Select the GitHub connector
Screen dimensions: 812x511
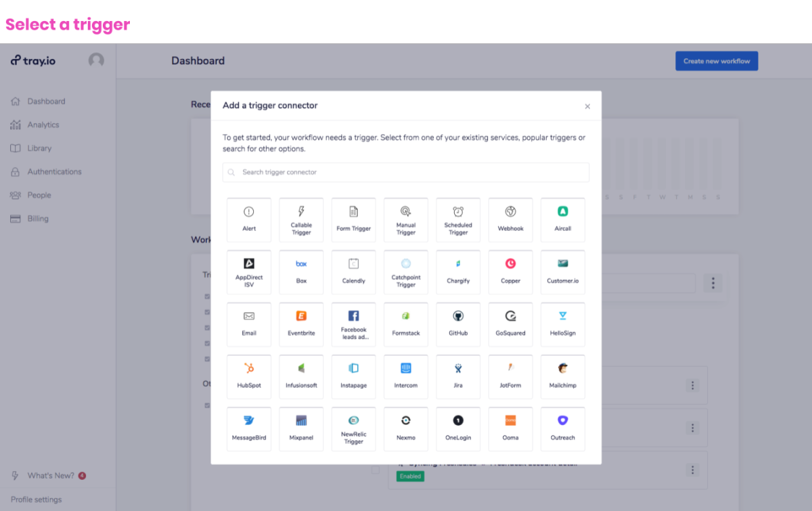[458, 324]
